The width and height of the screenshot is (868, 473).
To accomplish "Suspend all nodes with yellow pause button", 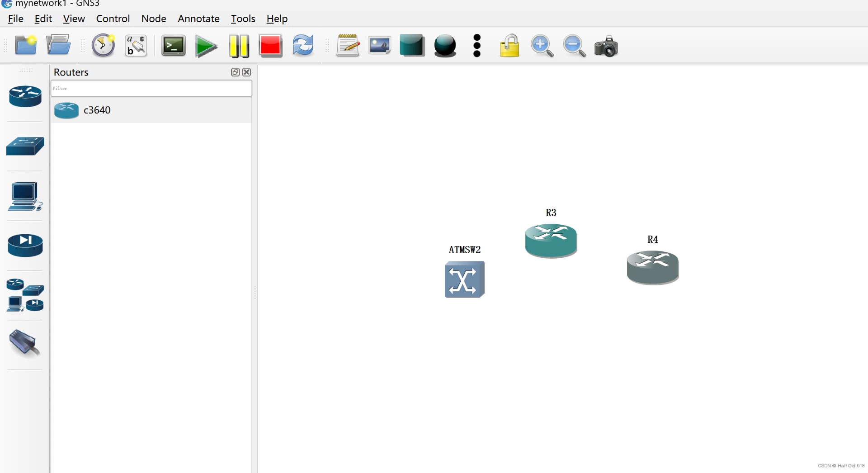I will 239,46.
